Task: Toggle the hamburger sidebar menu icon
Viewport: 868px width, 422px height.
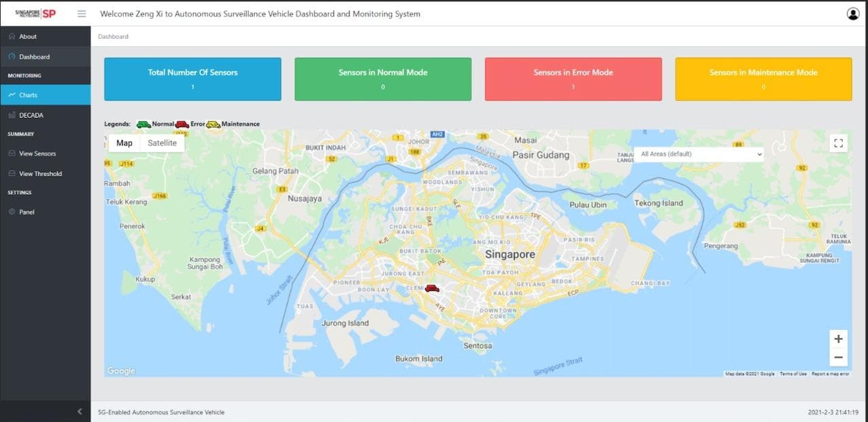Action: click(x=82, y=14)
